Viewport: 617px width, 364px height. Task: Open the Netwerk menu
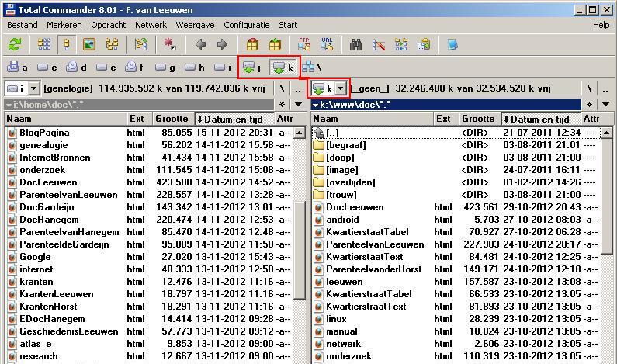point(151,25)
